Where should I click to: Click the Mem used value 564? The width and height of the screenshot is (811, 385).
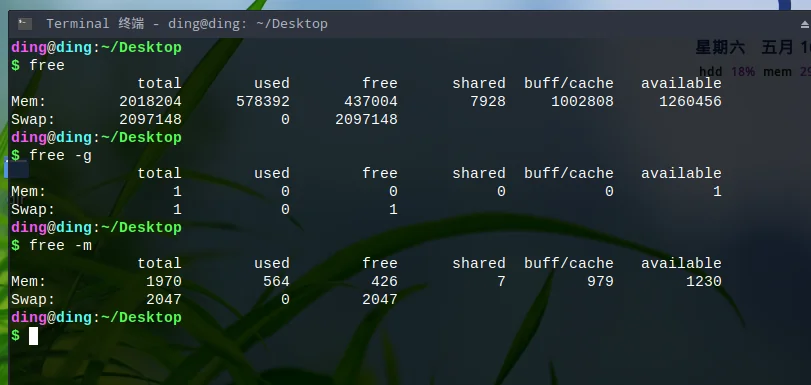coord(276,282)
